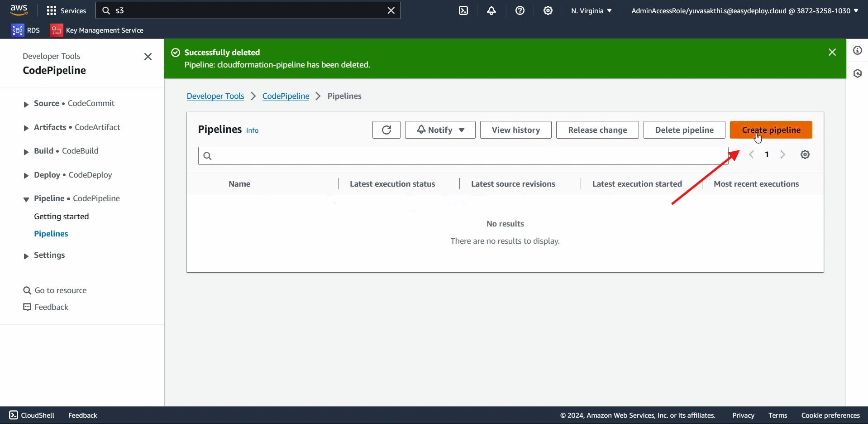Open CloudShell terminal icon in top bar
This screenshot has width=868, height=424.
click(463, 10)
